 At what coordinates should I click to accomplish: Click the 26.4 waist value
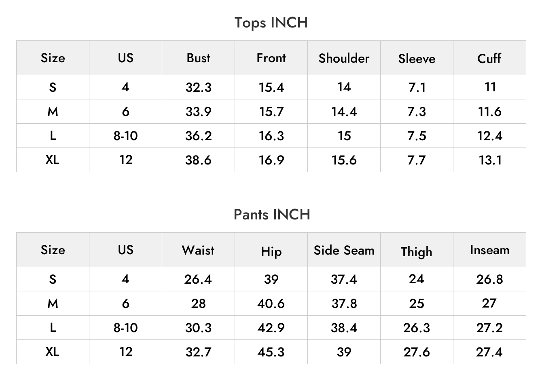tap(198, 279)
